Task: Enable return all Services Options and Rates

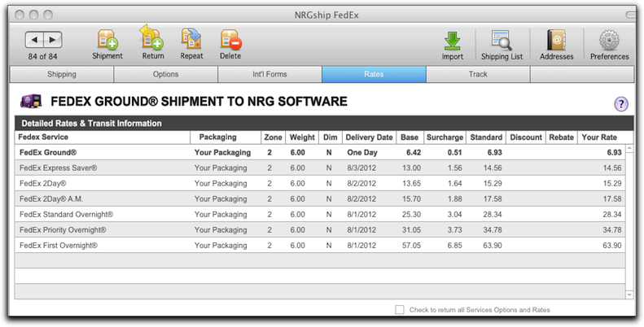Action: click(400, 310)
